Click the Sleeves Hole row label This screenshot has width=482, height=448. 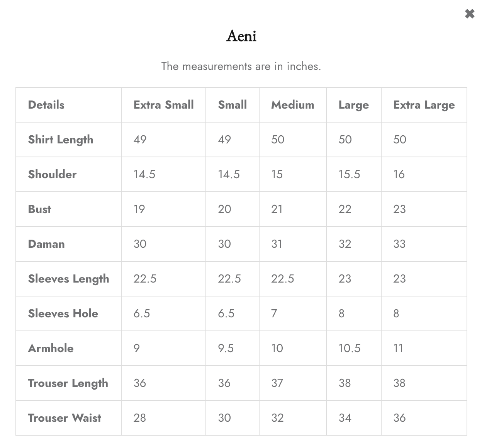[x=63, y=313]
